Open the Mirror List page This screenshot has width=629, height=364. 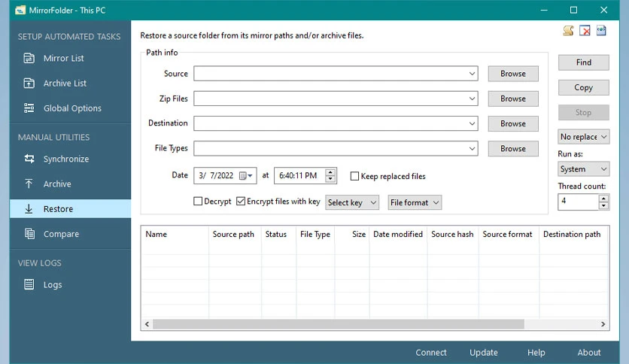[x=63, y=58]
